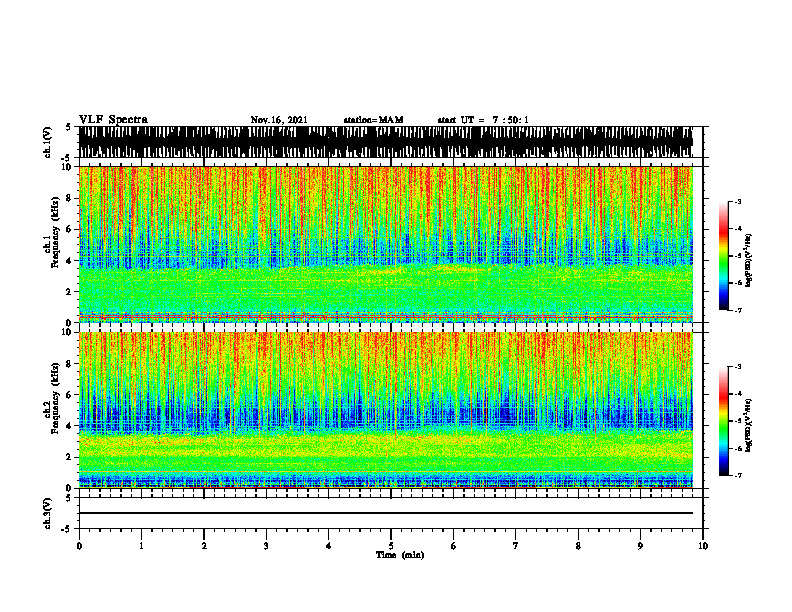
Task: Select the 'ch.1(V)' axis label
Action: pos(48,142)
